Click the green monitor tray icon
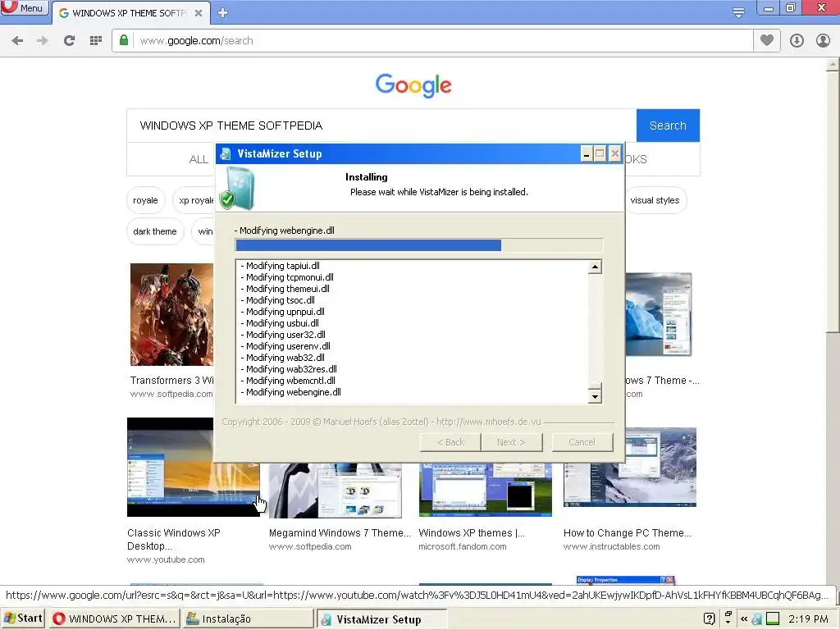The width and height of the screenshot is (840, 630). coord(772,619)
